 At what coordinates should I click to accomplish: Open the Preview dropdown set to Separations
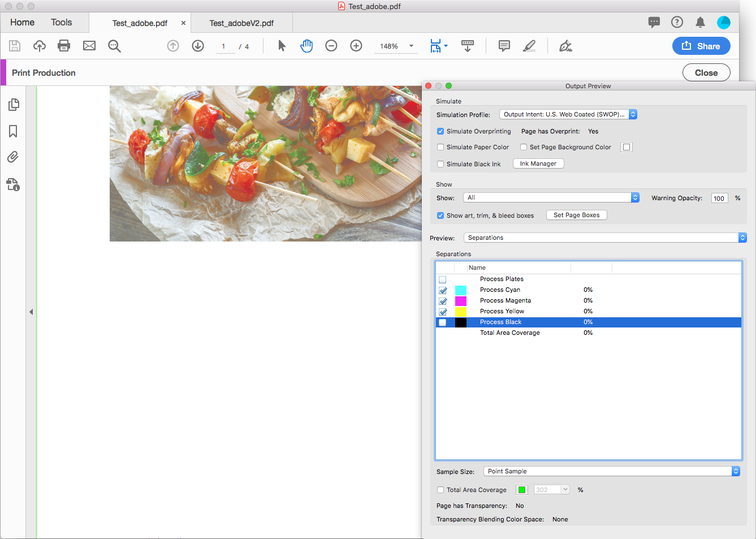coord(605,238)
